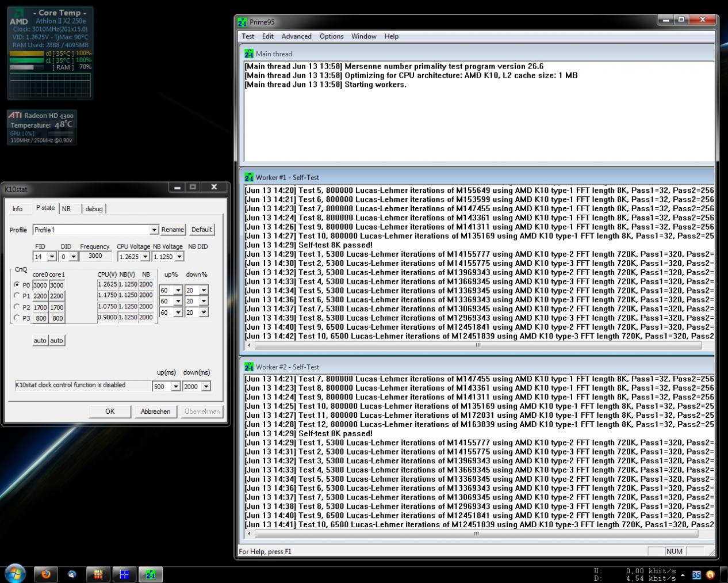The width and height of the screenshot is (728, 583).
Task: Click the Default profile button
Action: coord(202,230)
